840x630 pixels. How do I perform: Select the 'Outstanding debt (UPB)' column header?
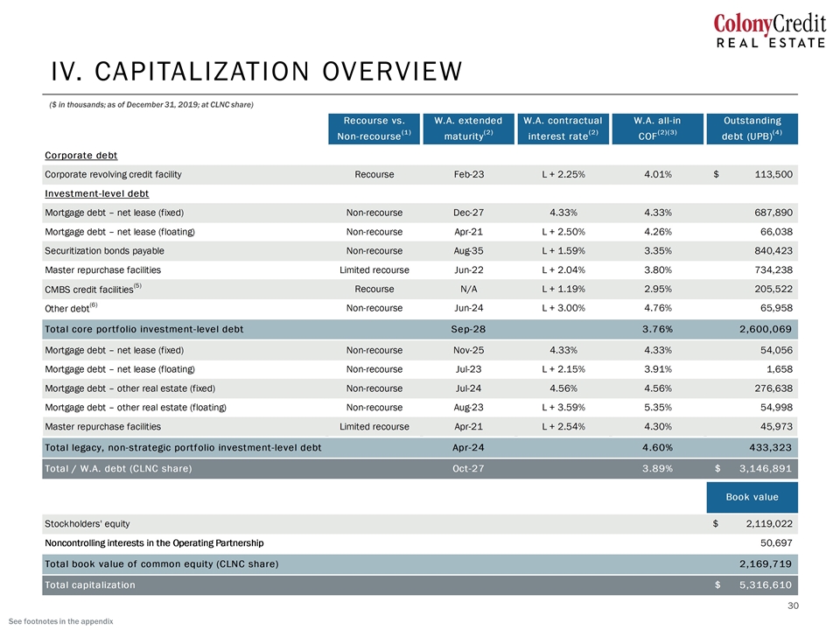(752, 129)
